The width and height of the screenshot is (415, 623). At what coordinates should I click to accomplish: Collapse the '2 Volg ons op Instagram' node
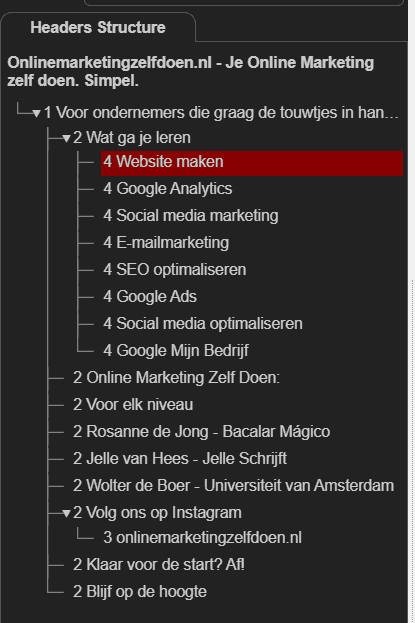pyautogui.click(x=66, y=514)
